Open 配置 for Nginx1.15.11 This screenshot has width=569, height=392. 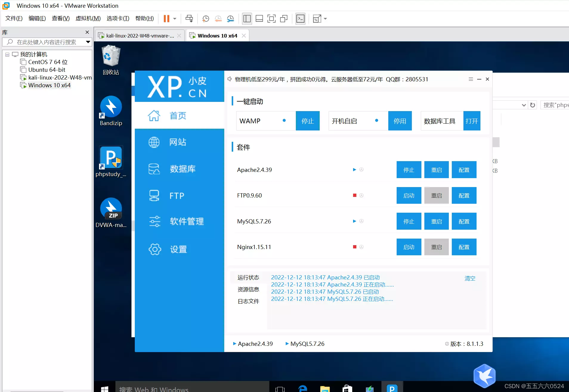click(464, 247)
